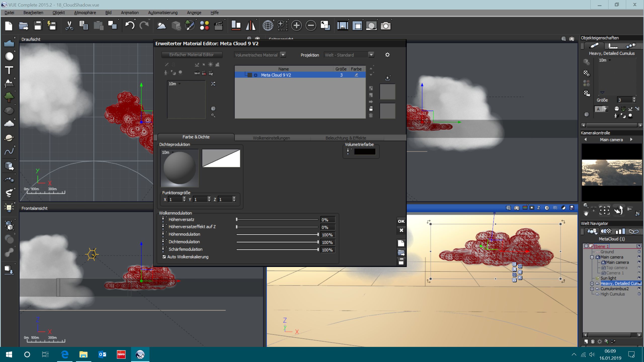The width and height of the screenshot is (644, 362).
Task: Click the undo arrow in toolbar
Action: point(130,25)
